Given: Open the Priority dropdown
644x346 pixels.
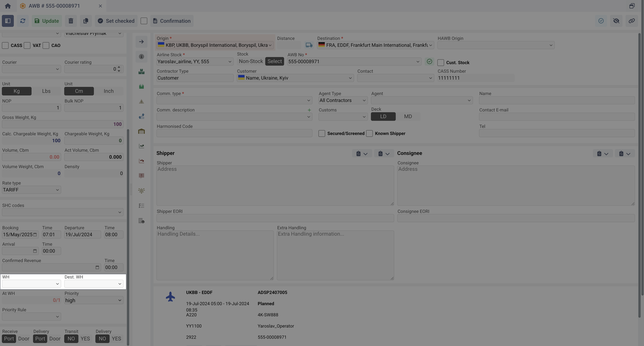Looking at the screenshot, I should pyautogui.click(x=94, y=300).
